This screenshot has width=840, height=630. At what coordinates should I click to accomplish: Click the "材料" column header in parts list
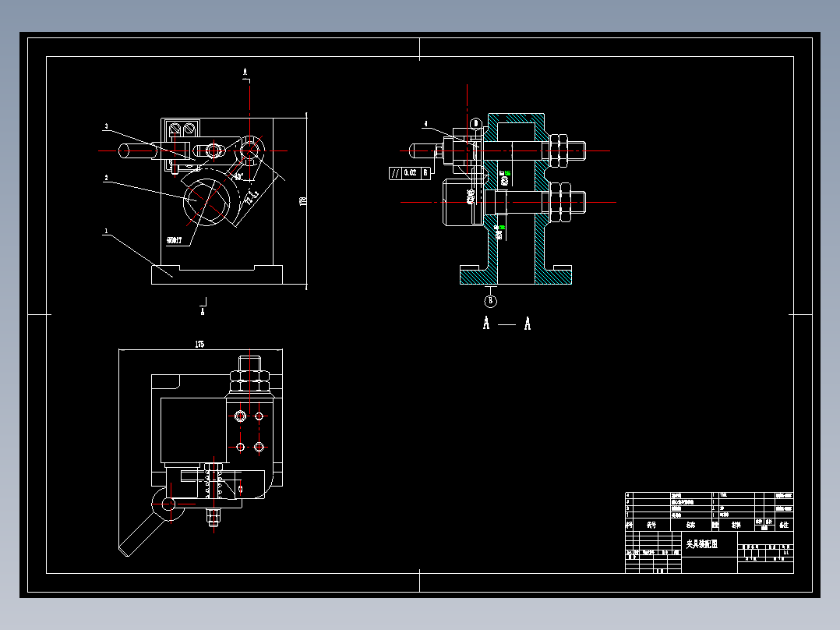tap(736, 525)
